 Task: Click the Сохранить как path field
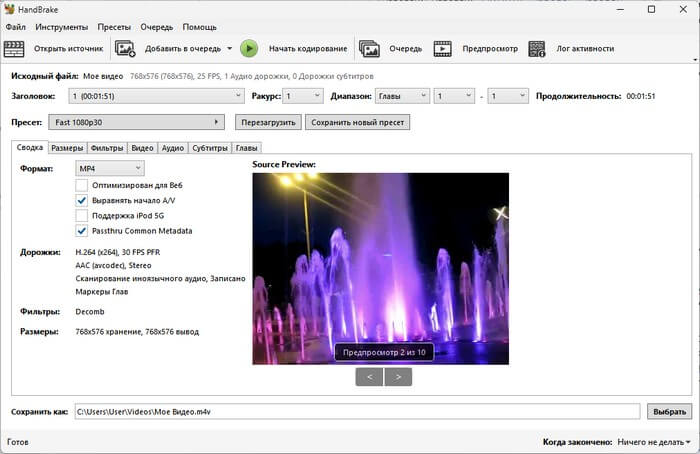coord(357,412)
